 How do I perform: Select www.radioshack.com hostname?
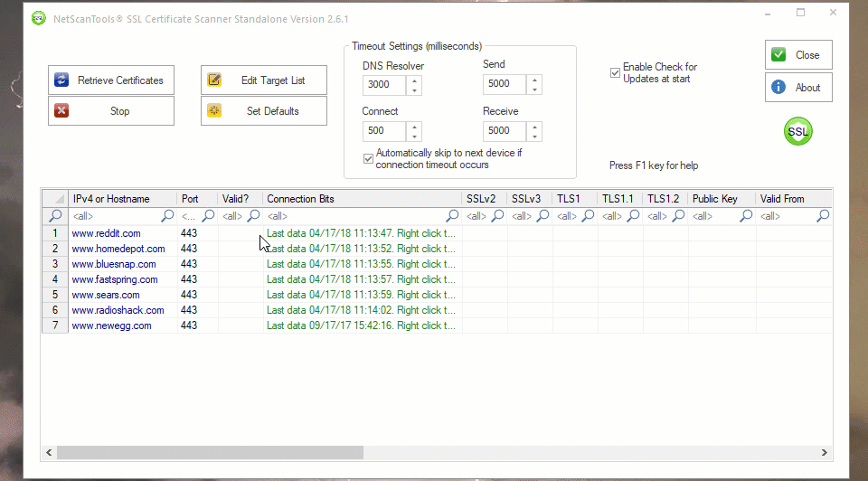click(118, 310)
